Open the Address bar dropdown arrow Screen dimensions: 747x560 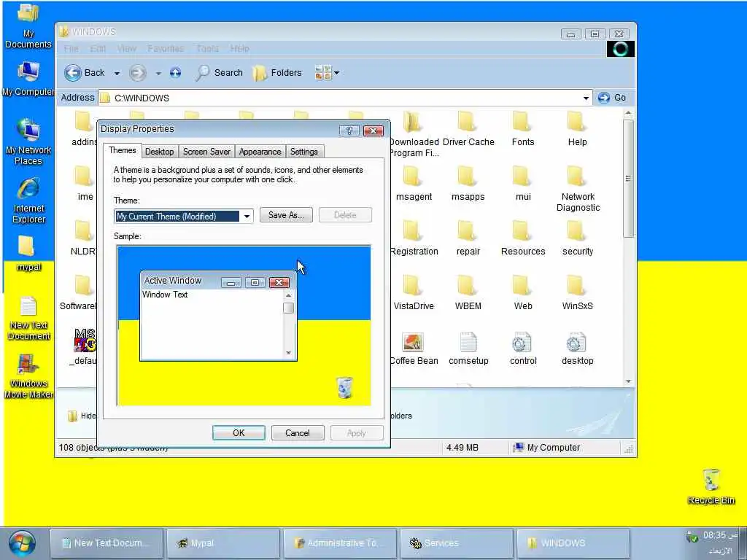click(586, 98)
